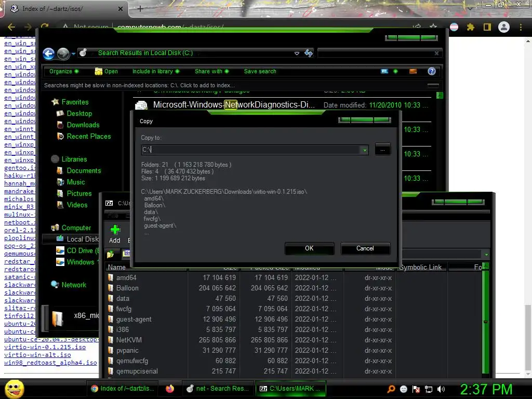Open the virtio-win-0.1.215.iso link

(45, 347)
